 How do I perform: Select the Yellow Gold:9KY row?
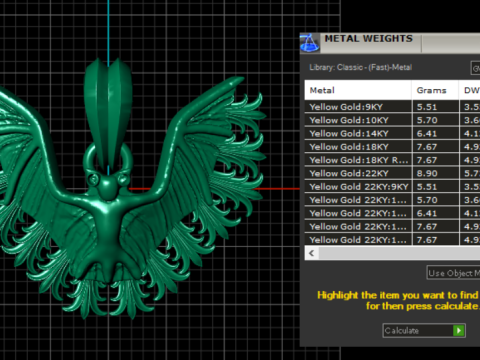392,107
